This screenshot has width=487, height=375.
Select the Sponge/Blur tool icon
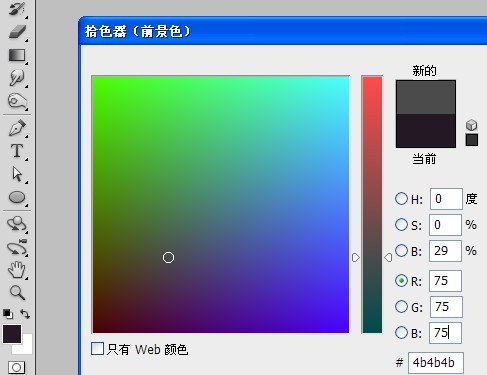tap(17, 101)
